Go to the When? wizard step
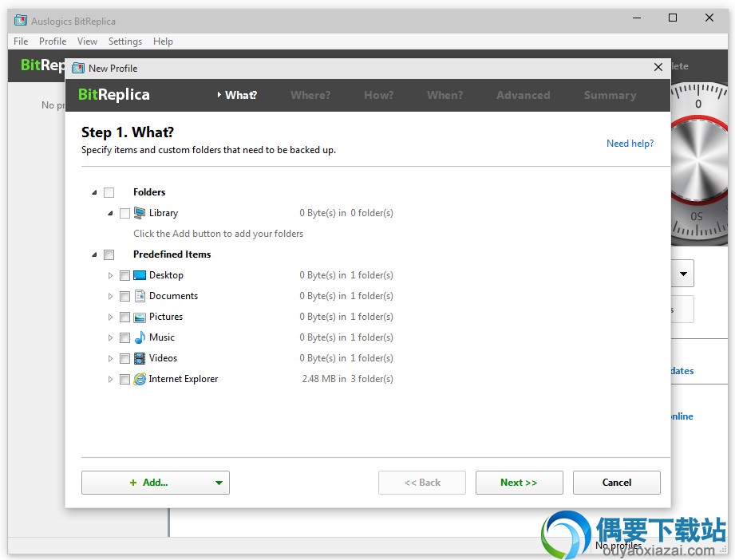 click(x=445, y=95)
